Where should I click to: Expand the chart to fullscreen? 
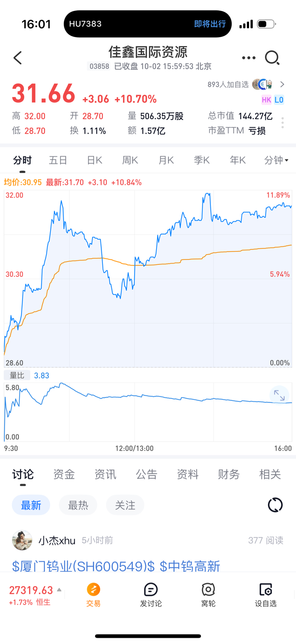click(x=279, y=395)
